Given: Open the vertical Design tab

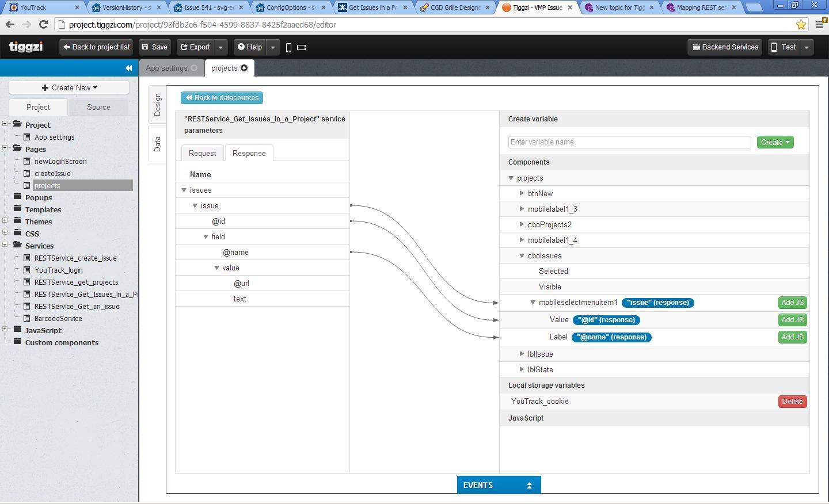Looking at the screenshot, I should (157, 105).
